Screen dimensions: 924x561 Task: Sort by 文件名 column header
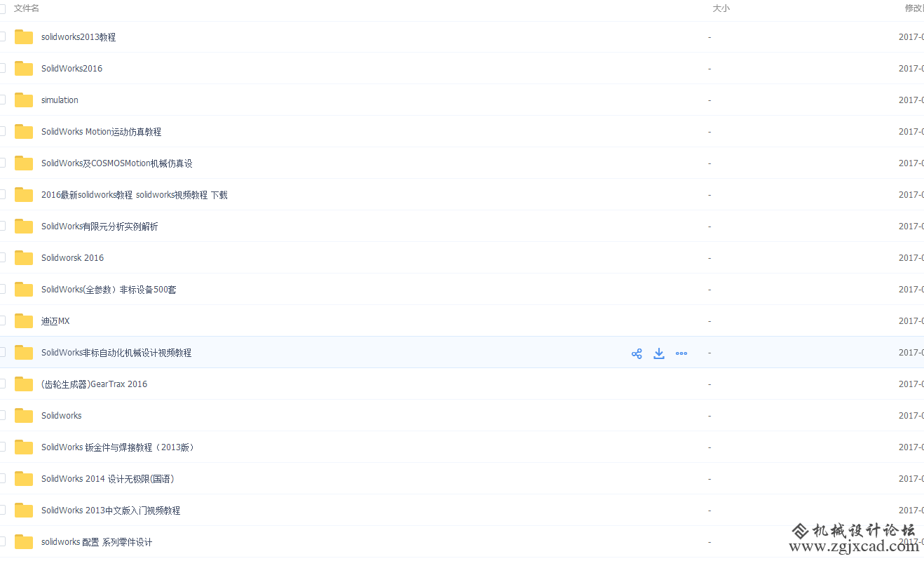27,8
